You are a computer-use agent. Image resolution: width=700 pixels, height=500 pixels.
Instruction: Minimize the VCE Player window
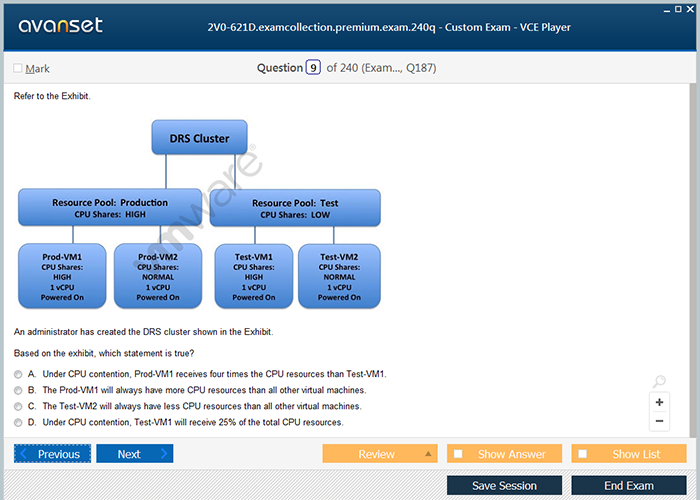point(667,10)
